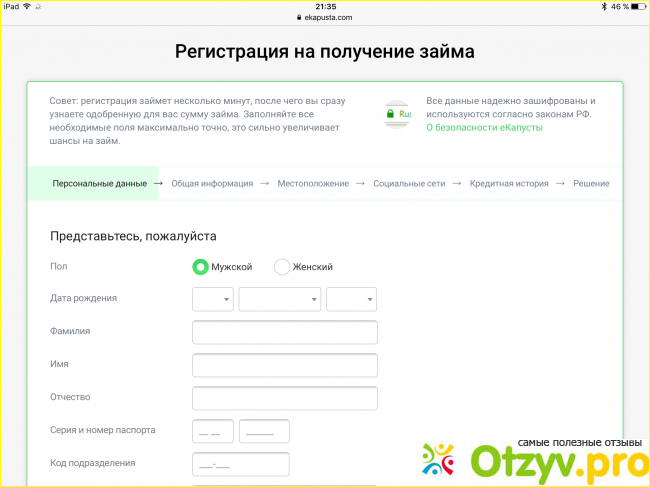650x487 pixels.
Task: Click the Код подразделения field
Action: click(x=240, y=464)
